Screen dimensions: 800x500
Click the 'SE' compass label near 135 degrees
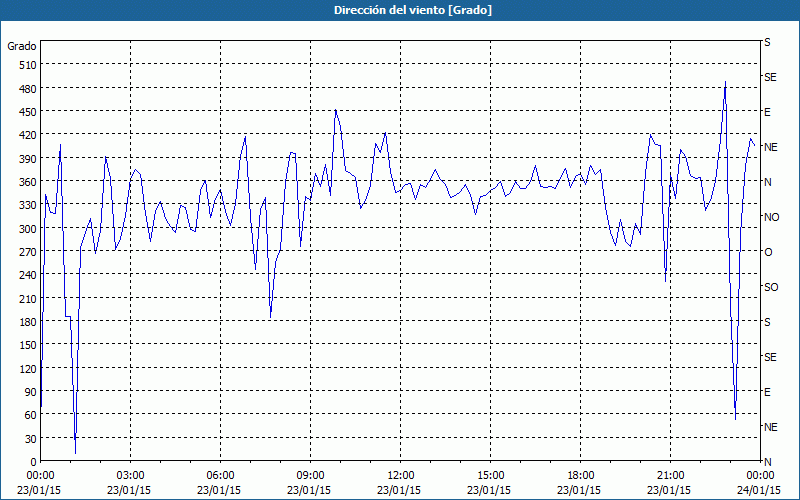pos(770,357)
